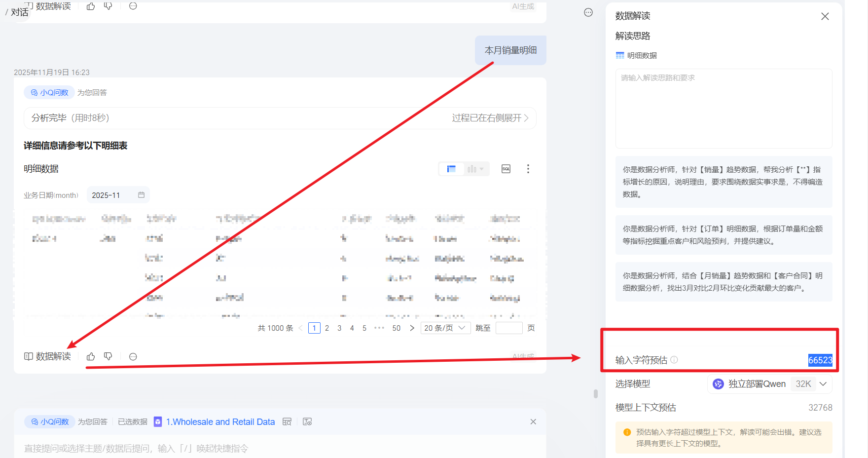Click the next page arrow
This screenshot has height=458, width=868.
pyautogui.click(x=412, y=328)
